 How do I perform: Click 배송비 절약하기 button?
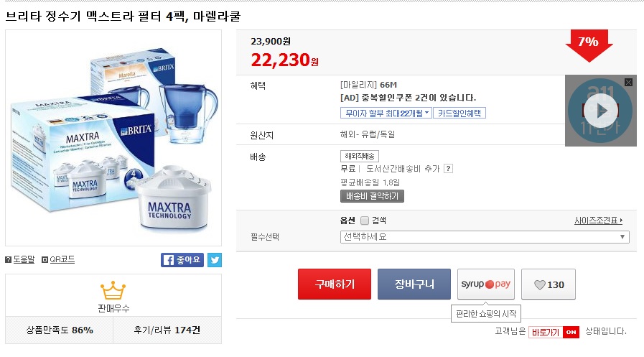click(372, 196)
